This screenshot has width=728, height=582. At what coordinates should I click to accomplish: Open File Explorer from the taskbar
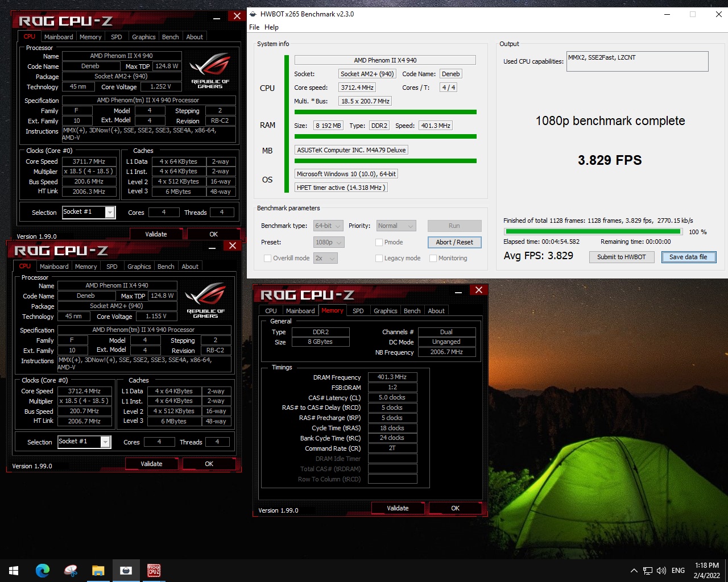(98, 571)
